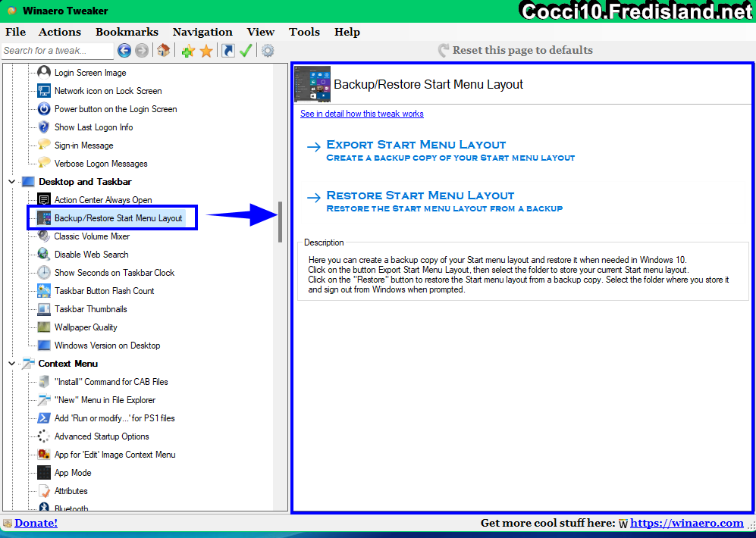Click the Power button on Login Screen icon
Viewport: 756px width, 538px height.
[x=44, y=109]
